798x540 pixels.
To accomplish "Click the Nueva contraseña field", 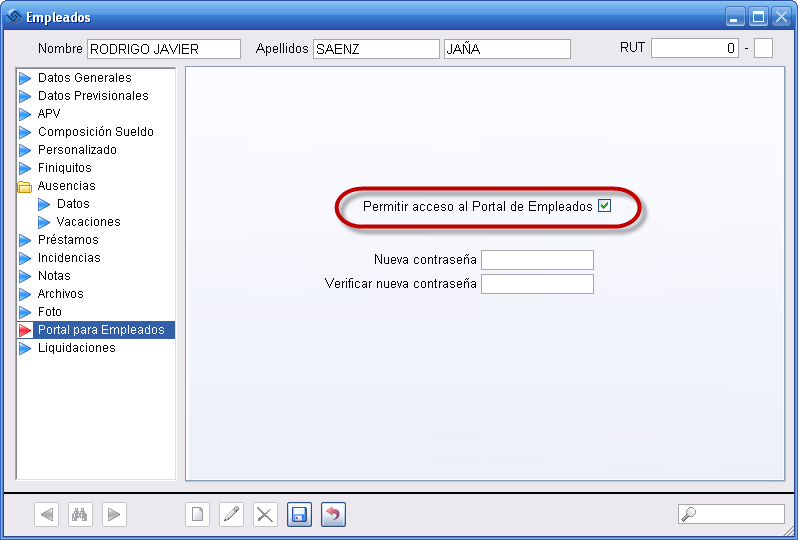I will click(537, 260).
